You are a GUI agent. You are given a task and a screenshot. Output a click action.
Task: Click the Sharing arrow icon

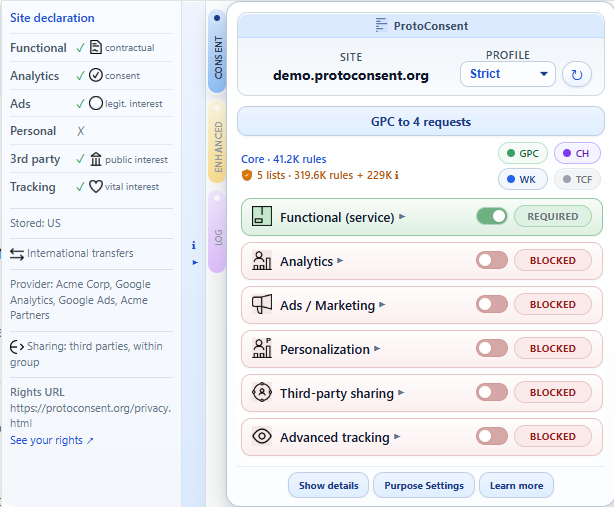17,347
